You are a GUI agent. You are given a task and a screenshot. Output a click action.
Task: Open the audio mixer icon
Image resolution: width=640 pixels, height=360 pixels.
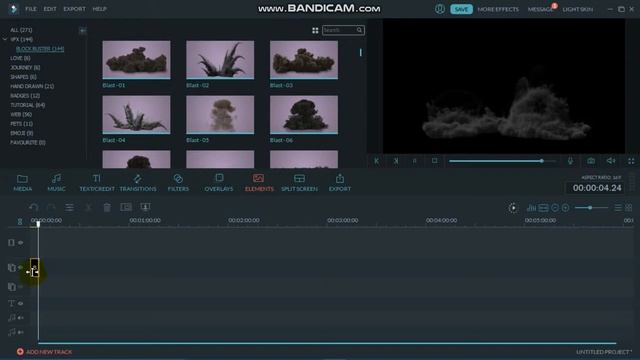pyautogui.click(x=531, y=208)
